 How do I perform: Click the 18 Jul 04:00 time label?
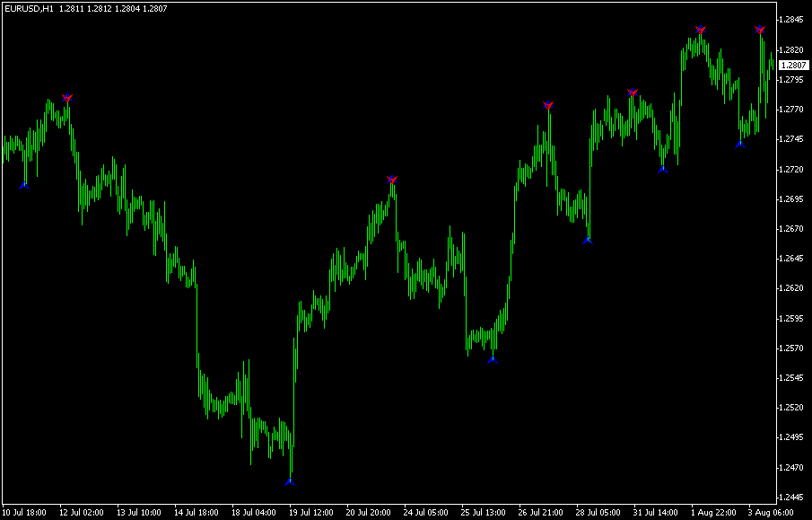click(x=254, y=513)
